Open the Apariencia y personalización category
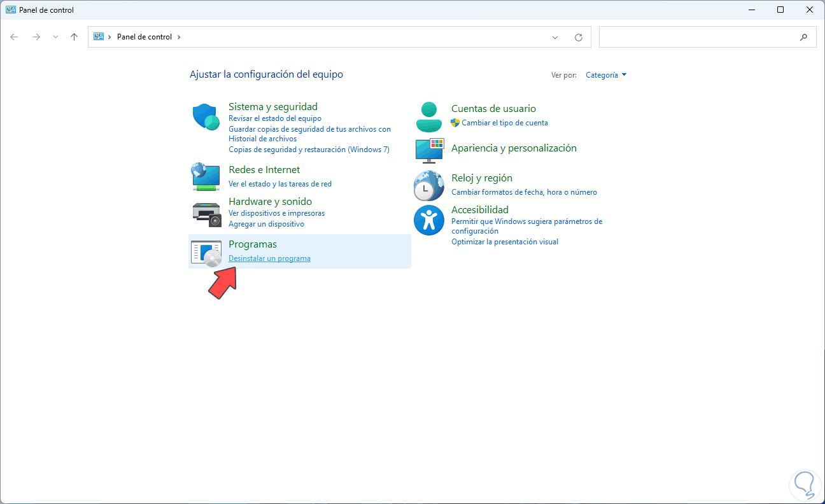The width and height of the screenshot is (825, 504). [x=514, y=148]
